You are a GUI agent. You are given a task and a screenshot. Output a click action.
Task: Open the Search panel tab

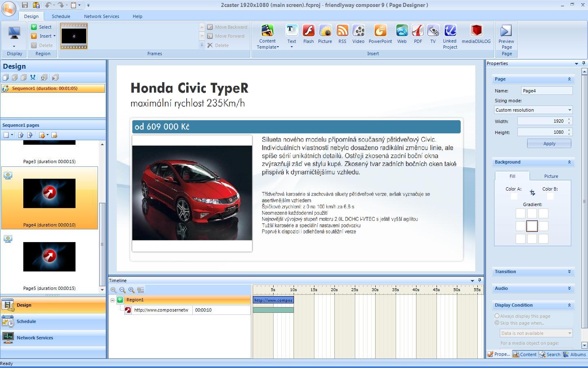[550, 355]
